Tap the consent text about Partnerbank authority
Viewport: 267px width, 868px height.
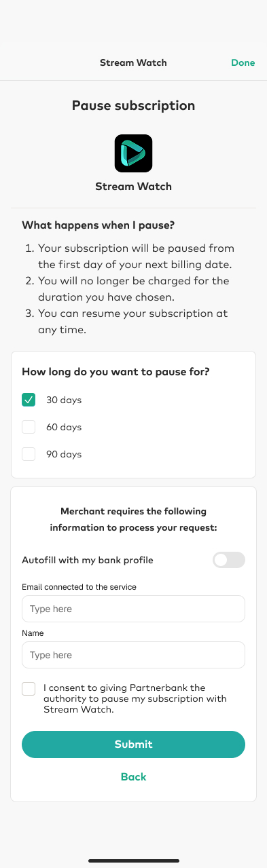[135, 699]
